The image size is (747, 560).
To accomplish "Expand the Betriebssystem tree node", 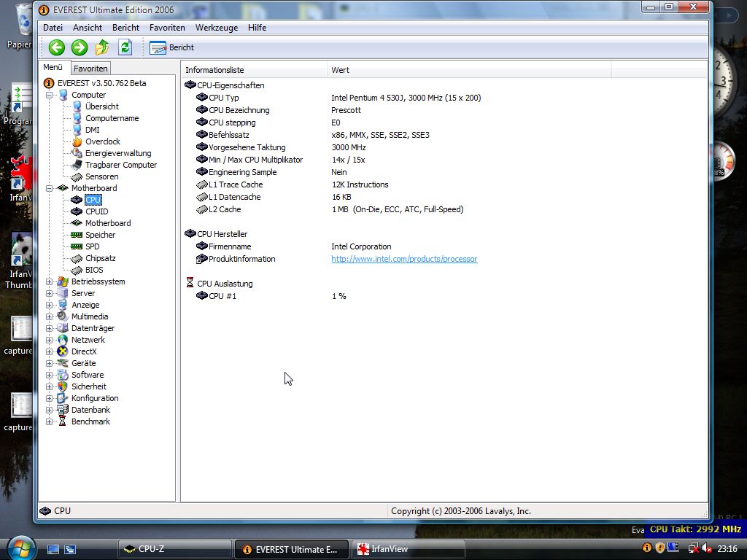I will click(49, 282).
